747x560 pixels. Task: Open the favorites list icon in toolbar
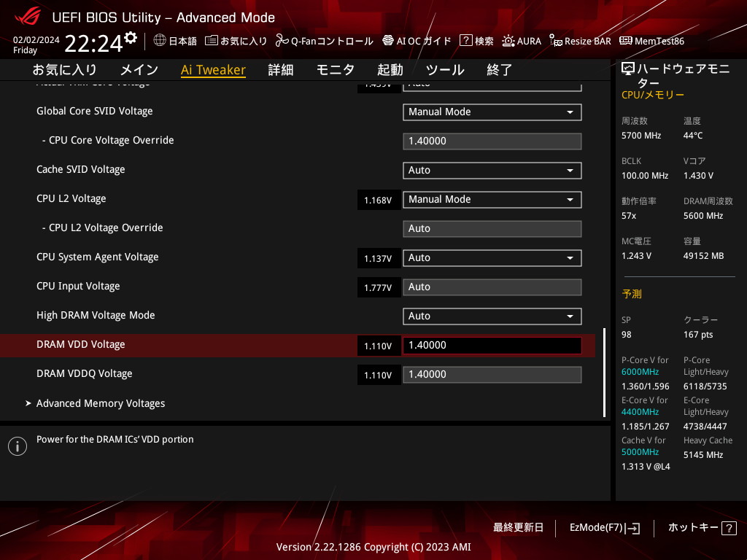coord(212,41)
